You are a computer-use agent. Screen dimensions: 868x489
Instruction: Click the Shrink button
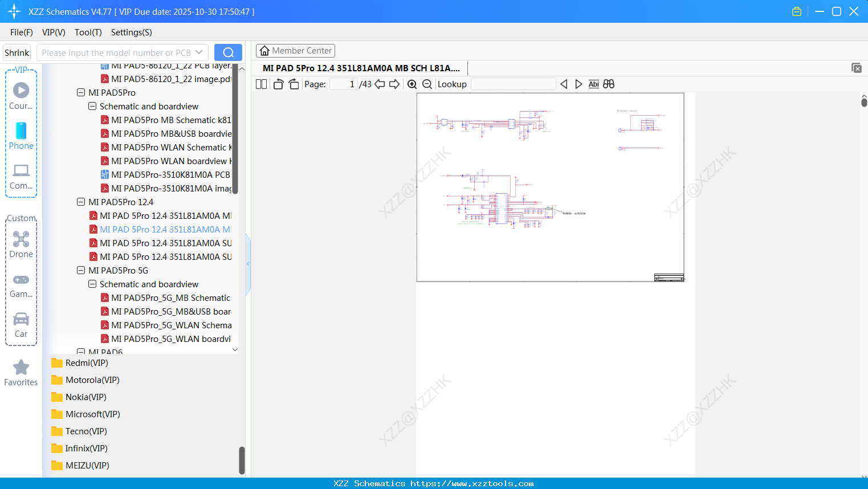point(17,52)
